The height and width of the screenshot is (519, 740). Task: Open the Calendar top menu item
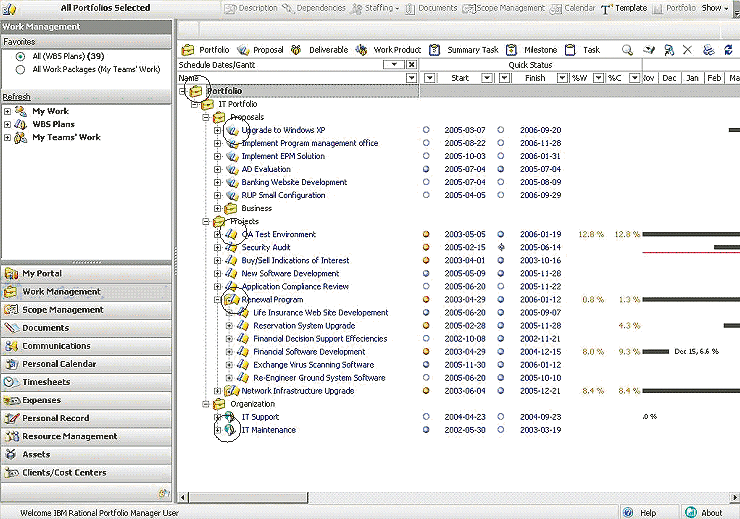[572, 8]
